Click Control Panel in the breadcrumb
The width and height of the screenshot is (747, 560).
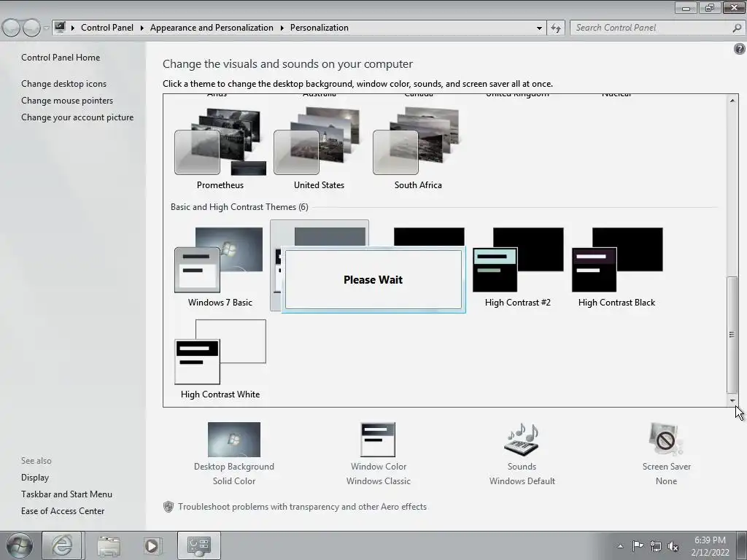[x=107, y=28]
